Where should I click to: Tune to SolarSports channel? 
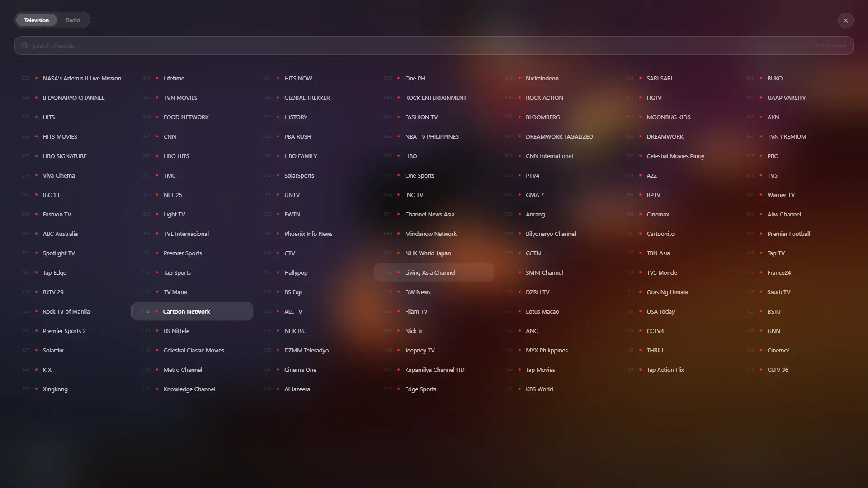[x=313, y=175]
